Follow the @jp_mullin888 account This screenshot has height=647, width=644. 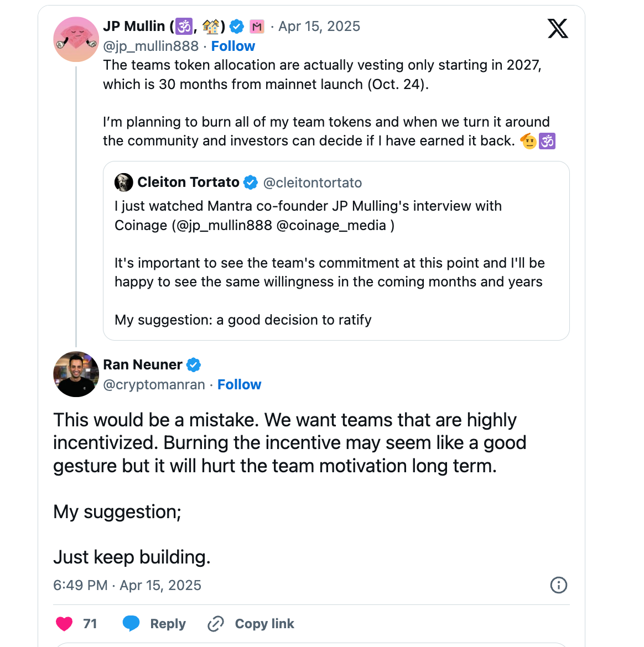(233, 46)
